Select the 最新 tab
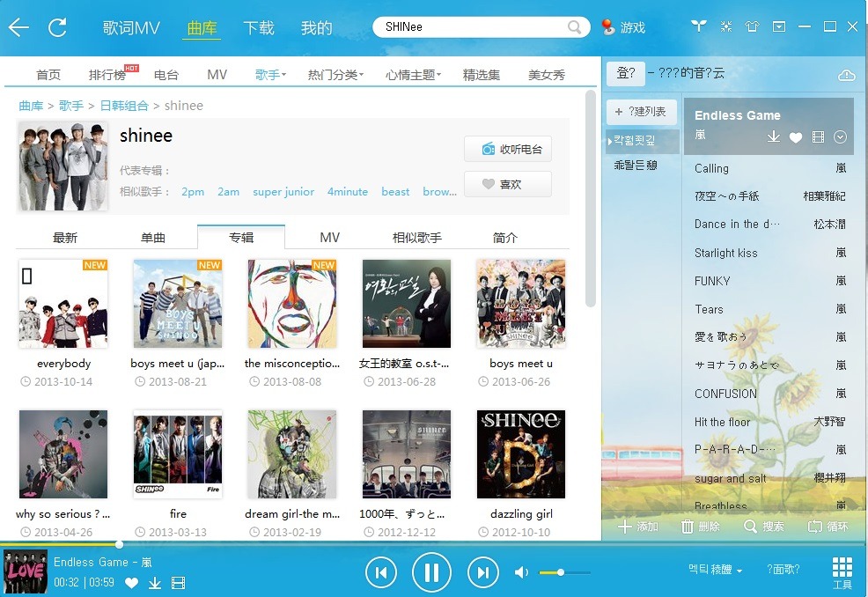This screenshot has height=597, width=868. (x=65, y=238)
